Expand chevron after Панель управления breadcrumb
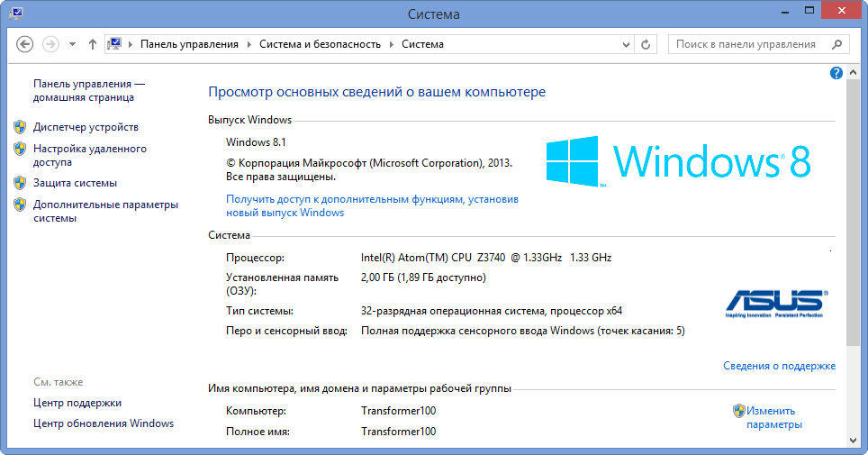Viewport: 868px width, 455px height. click(x=249, y=44)
